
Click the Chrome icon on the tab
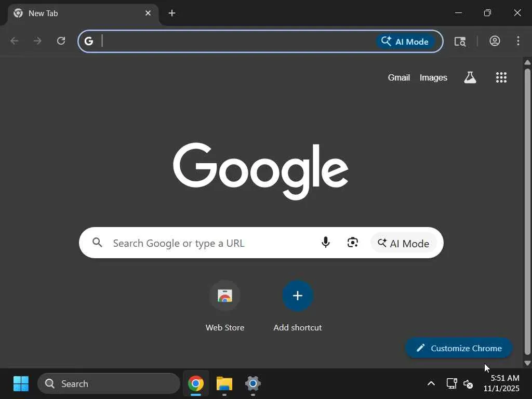(x=18, y=13)
